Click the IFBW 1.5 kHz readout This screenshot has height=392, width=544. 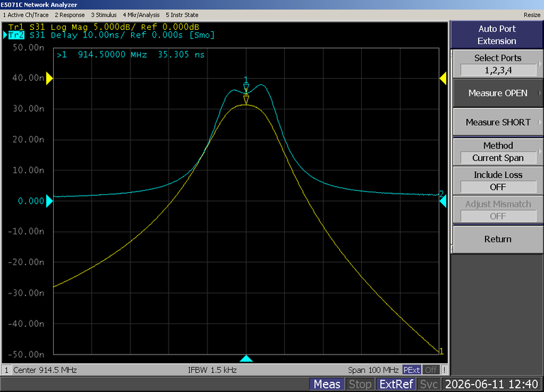pyautogui.click(x=212, y=370)
